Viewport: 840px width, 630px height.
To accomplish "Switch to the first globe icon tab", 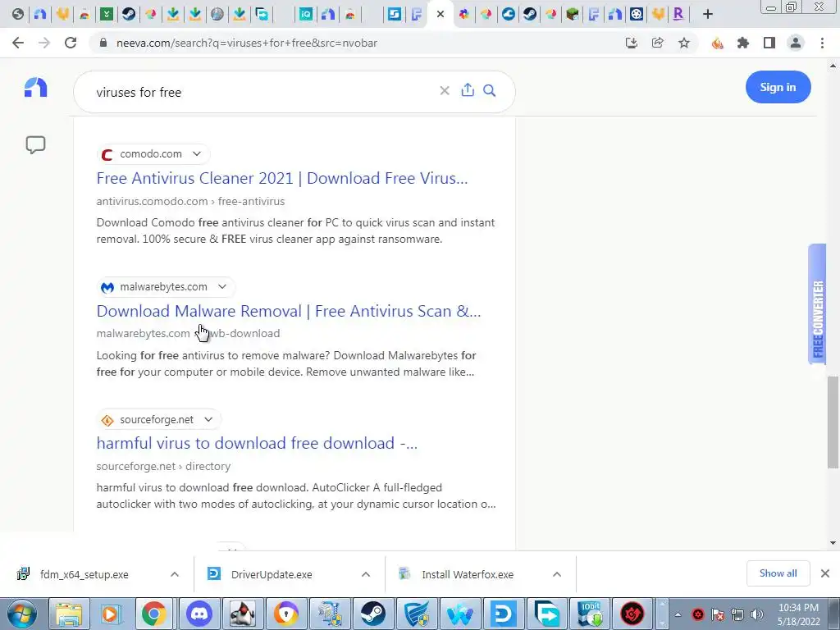I will click(18, 15).
